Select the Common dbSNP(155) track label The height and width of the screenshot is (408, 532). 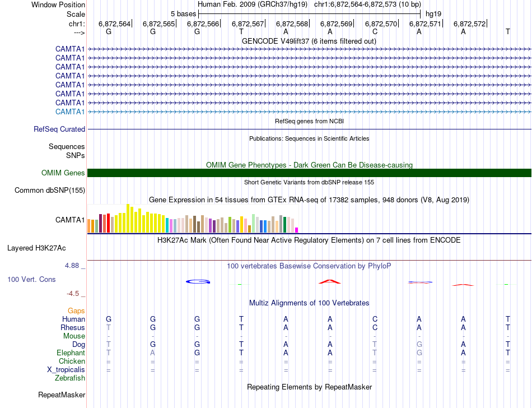(50, 190)
